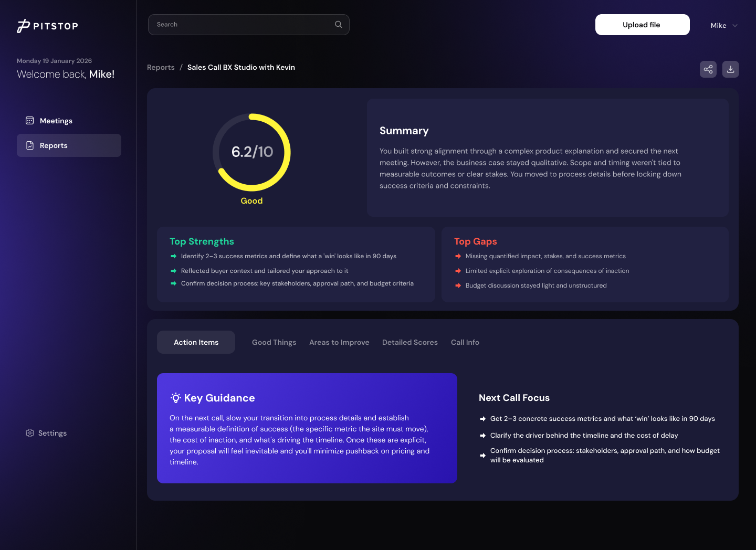Click the 6.2/10 score progress ring
Viewport: 756px width, 550px height.
251,152
